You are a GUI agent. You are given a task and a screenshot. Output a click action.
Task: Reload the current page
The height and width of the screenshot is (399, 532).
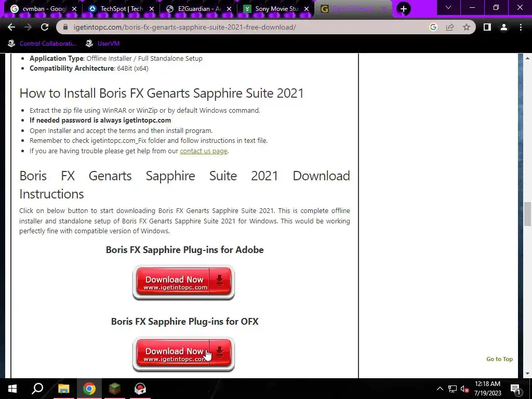45,27
